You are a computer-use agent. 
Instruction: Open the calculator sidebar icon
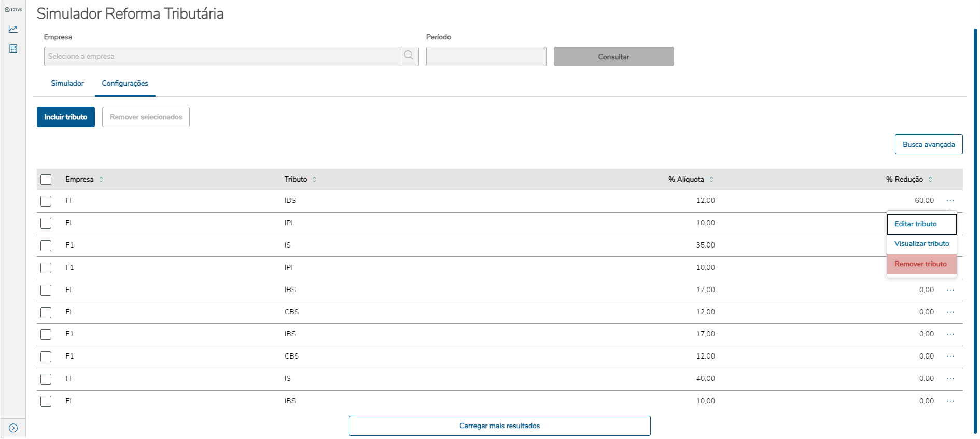click(13, 49)
